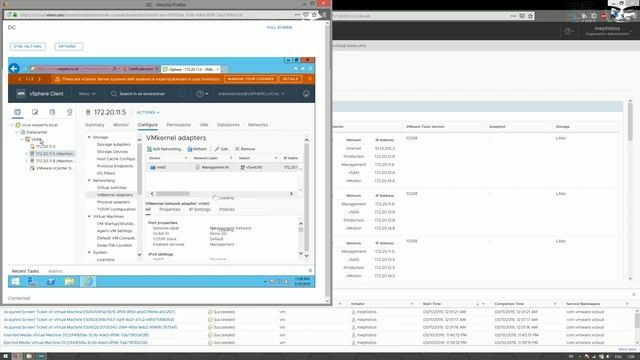Collapse the Virtual Machines section in Configure list
The width and height of the screenshot is (640, 360).
pos(89,216)
